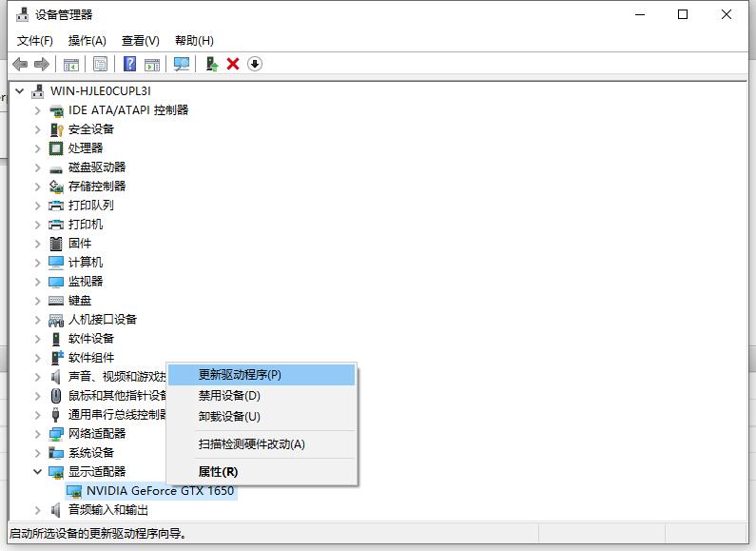756x551 pixels.
Task: Click the properties sheet toolbar icon
Action: pyautogui.click(x=100, y=64)
